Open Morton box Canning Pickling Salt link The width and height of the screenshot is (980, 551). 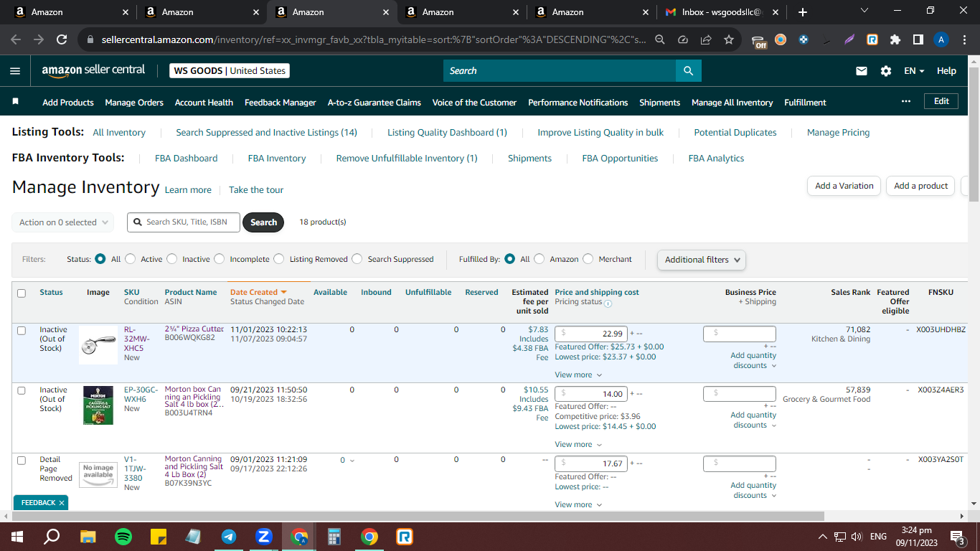[x=194, y=397]
